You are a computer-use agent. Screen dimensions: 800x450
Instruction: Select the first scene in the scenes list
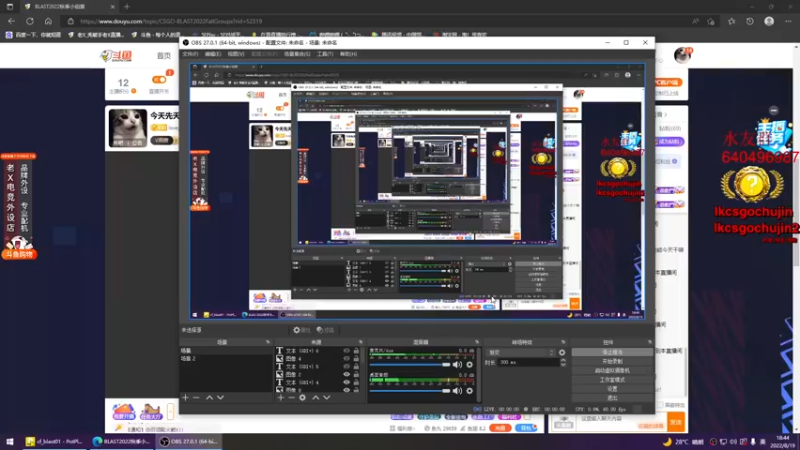coord(226,351)
